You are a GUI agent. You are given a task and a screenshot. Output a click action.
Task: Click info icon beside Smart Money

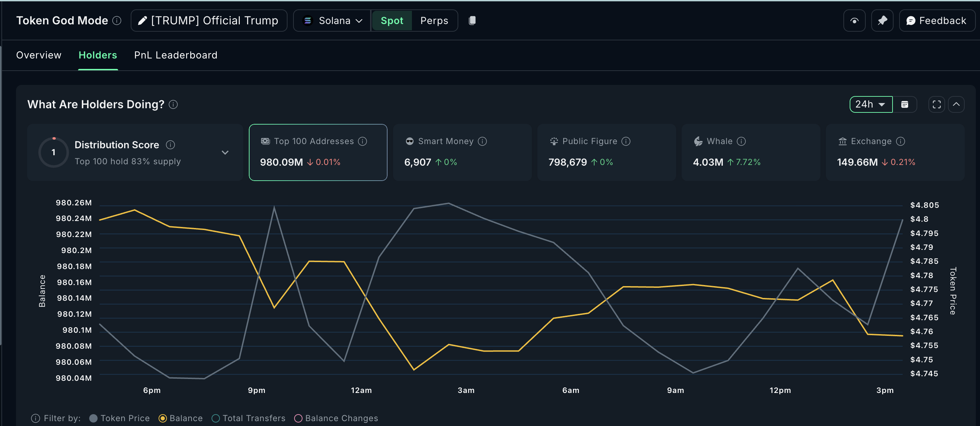pos(482,141)
